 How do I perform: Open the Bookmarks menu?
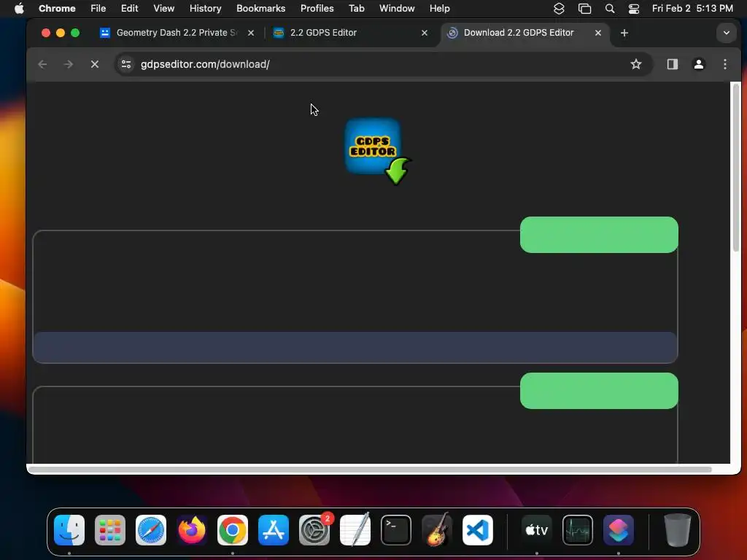tap(261, 9)
